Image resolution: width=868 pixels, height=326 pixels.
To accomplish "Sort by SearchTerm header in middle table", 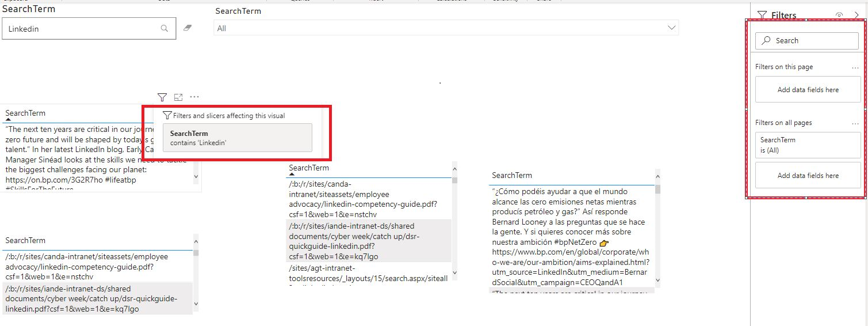I will 309,168.
